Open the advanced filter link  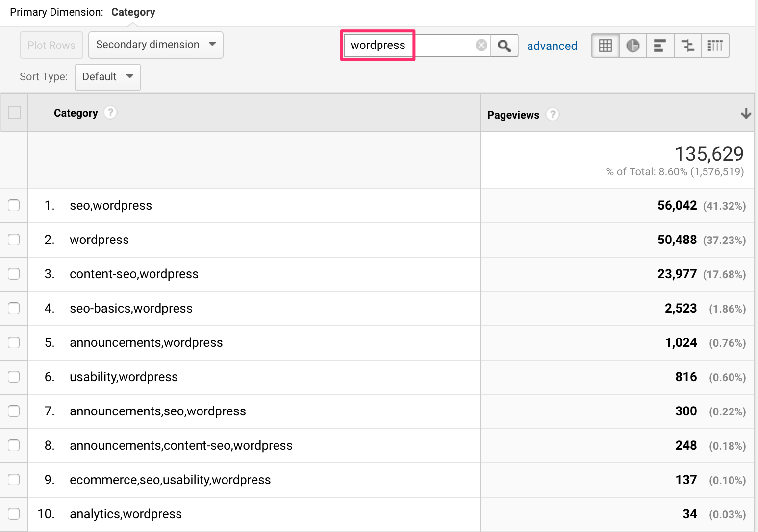click(552, 46)
